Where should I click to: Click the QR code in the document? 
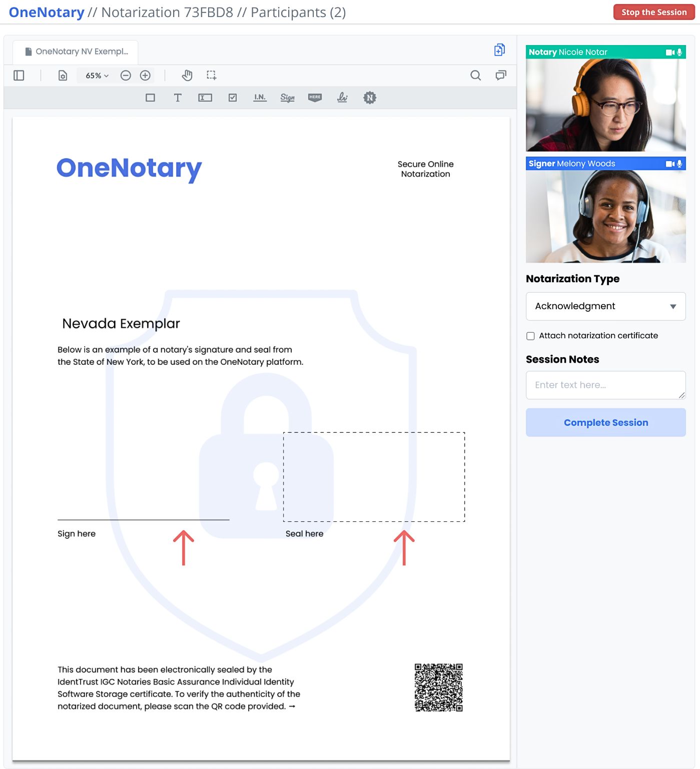click(x=438, y=687)
